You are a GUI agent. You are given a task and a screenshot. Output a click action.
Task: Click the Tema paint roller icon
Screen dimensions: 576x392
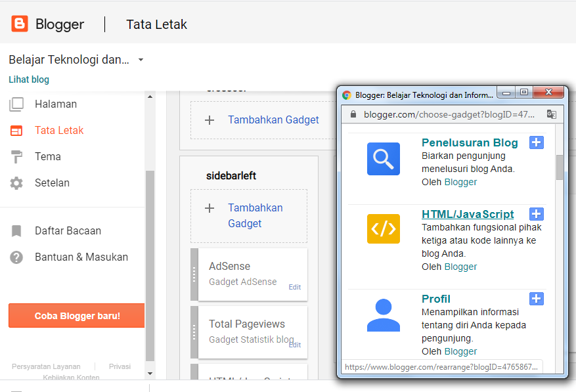click(16, 157)
